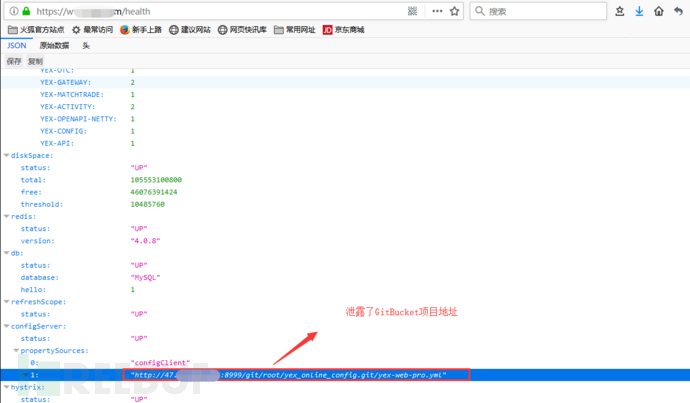Open 最常访问 bookmark with gear icon
The width and height of the screenshot is (690, 403).
click(92, 29)
